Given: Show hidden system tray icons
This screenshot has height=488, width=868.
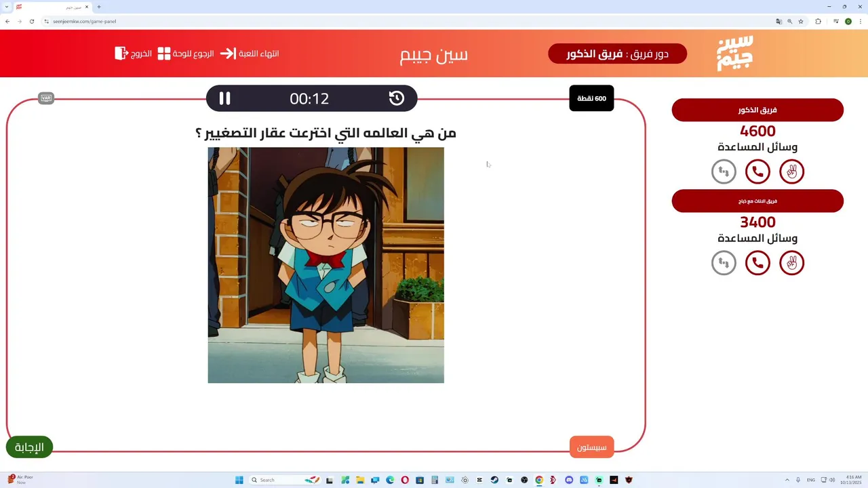Looking at the screenshot, I should [x=787, y=480].
